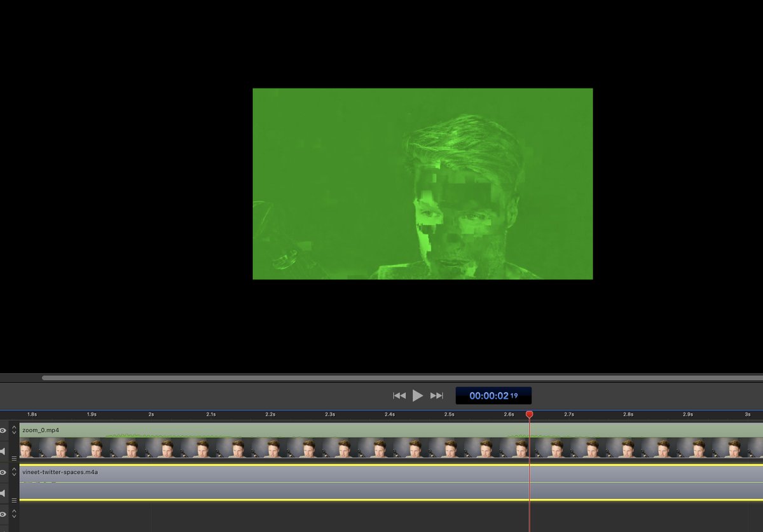Image resolution: width=763 pixels, height=532 pixels.
Task: Expand the zoom_0.mp4 track height arrows
Action: (14, 430)
